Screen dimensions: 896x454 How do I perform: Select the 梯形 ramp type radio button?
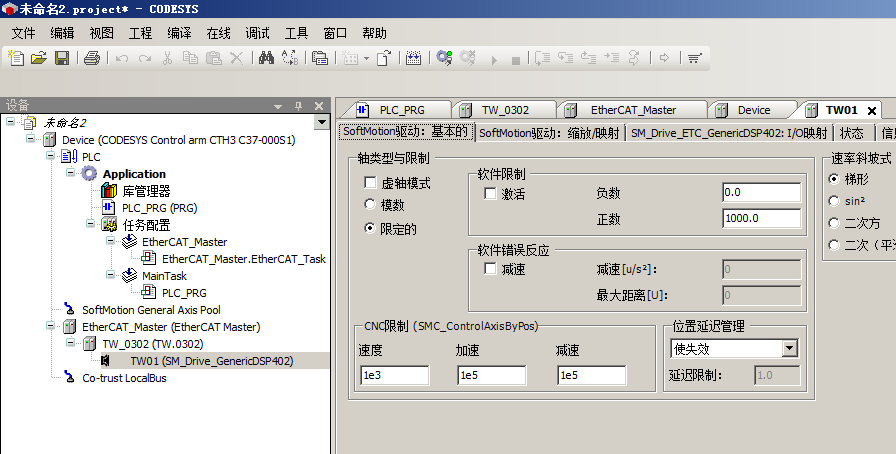[834, 179]
